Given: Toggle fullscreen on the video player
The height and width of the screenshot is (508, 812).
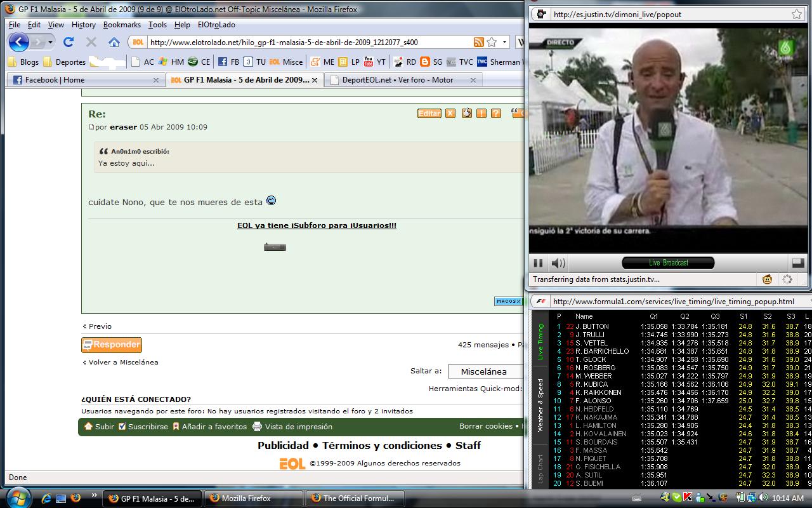Looking at the screenshot, I should click(798, 263).
